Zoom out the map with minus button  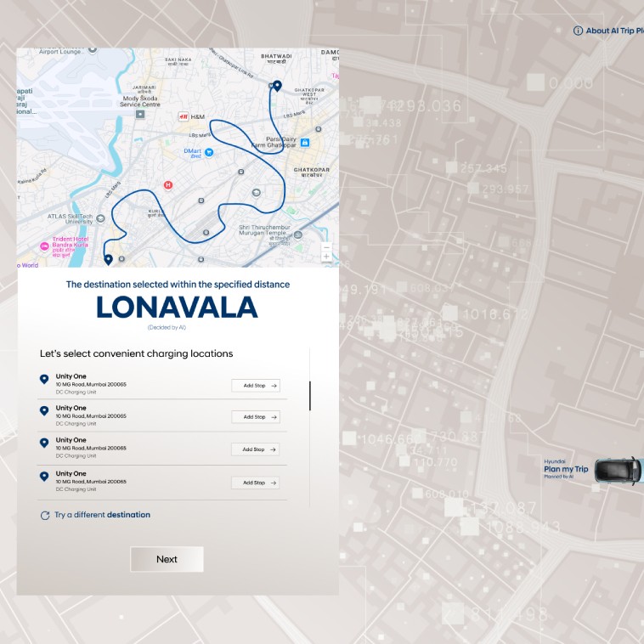(326, 247)
